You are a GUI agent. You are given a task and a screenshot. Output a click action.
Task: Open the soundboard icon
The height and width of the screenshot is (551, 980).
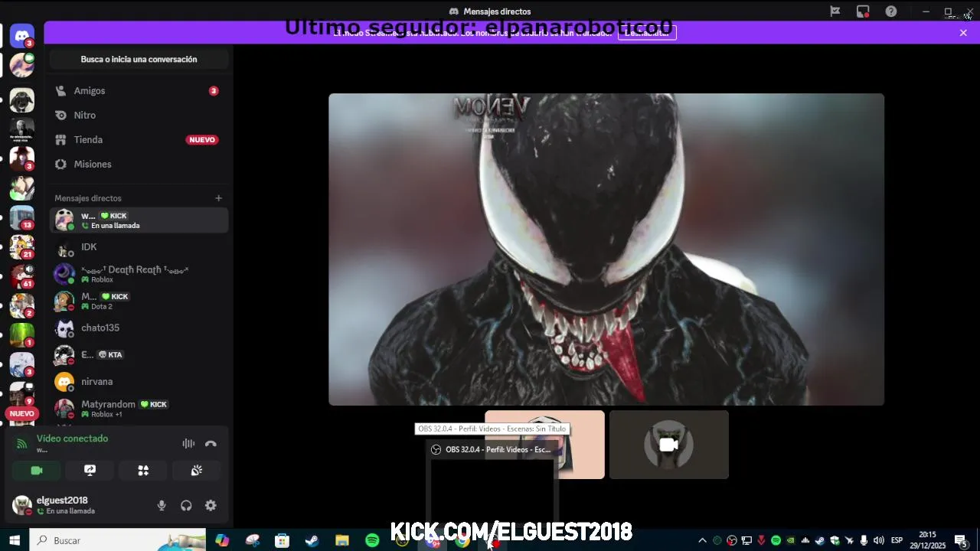pyautogui.click(x=197, y=471)
